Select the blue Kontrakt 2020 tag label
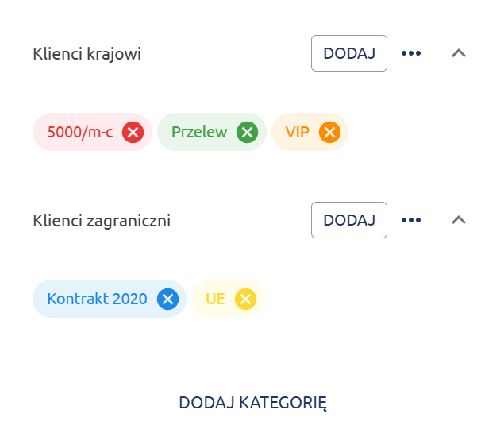This screenshot has width=504, height=433. [x=97, y=299]
